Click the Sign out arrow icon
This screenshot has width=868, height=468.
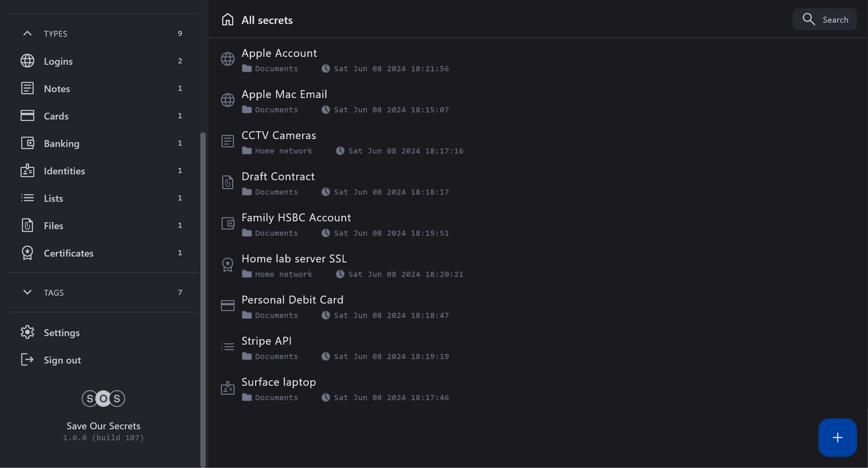pyautogui.click(x=27, y=360)
